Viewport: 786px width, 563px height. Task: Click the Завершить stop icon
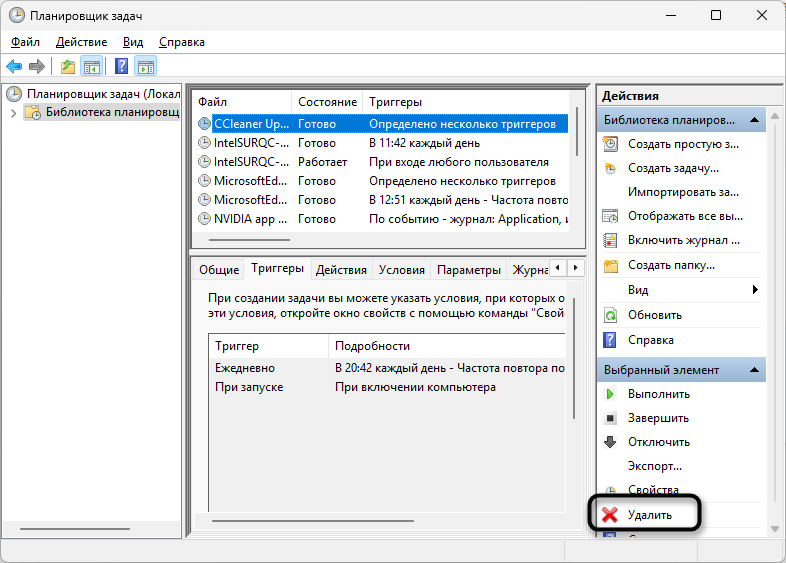610,418
